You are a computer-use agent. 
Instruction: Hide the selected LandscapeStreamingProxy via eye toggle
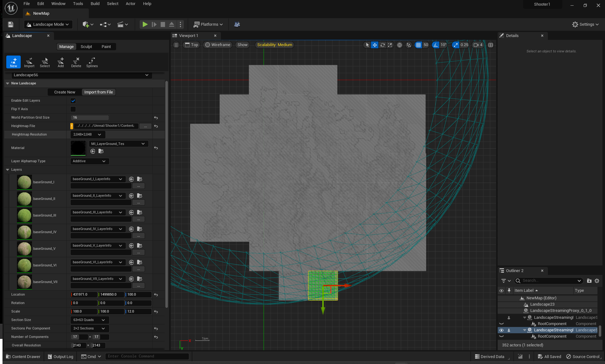pos(501,330)
